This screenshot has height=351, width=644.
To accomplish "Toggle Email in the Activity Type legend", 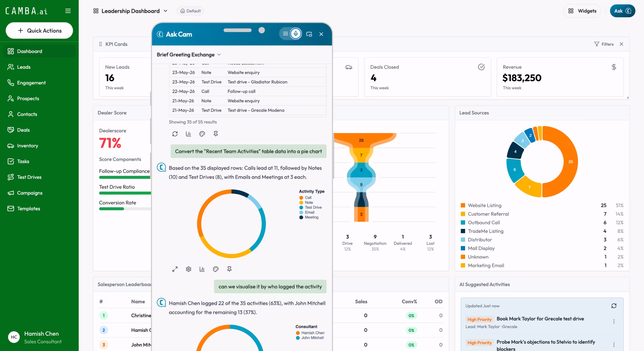I will pyautogui.click(x=307, y=212).
